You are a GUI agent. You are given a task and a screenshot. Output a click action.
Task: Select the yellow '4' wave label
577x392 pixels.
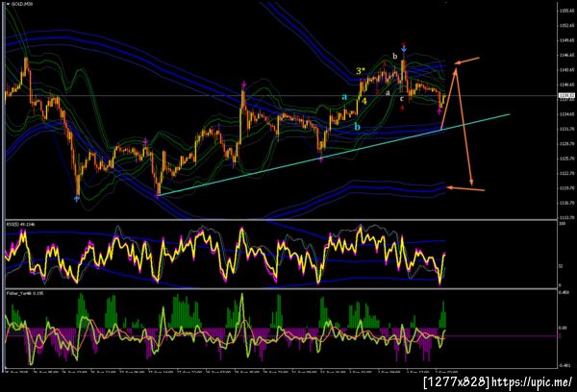pos(364,101)
